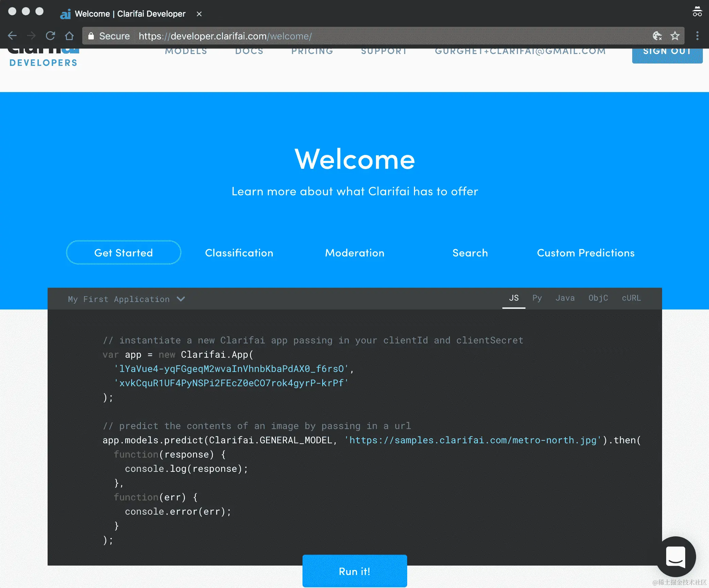The width and height of the screenshot is (709, 588).
Task: Select the Java code tab
Action: pos(565,298)
